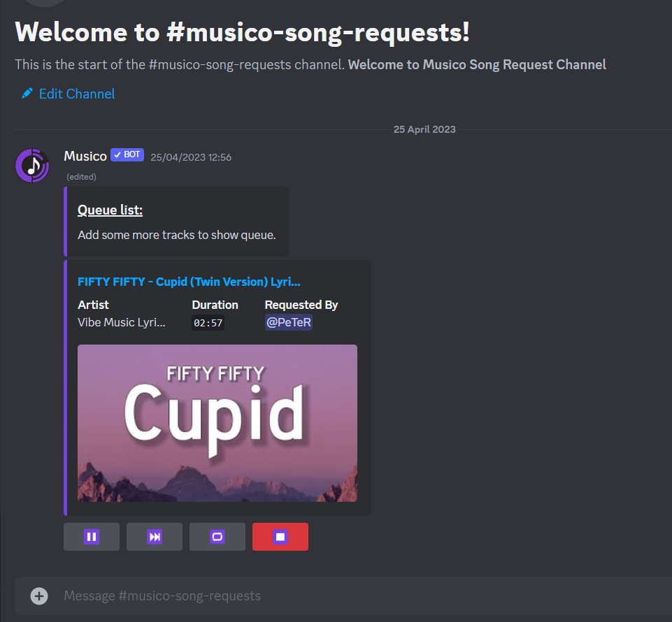672x622 pixels.
Task: Pause the current track
Action: pos(92,536)
